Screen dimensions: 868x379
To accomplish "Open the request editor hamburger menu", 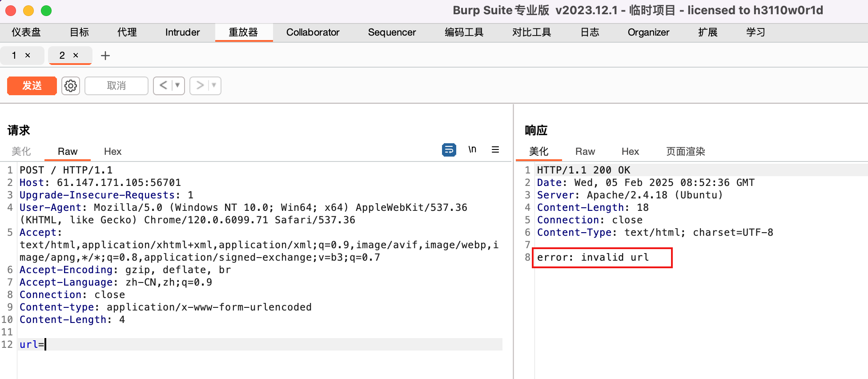I will tap(495, 150).
